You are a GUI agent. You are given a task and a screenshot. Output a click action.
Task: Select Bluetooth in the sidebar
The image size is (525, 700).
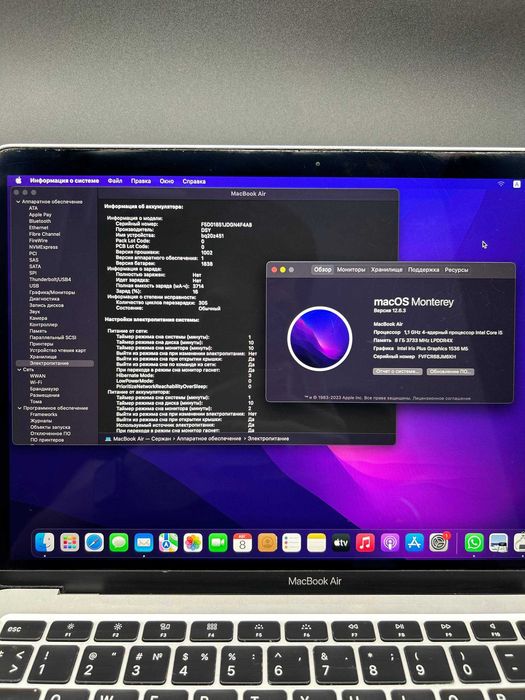point(40,221)
